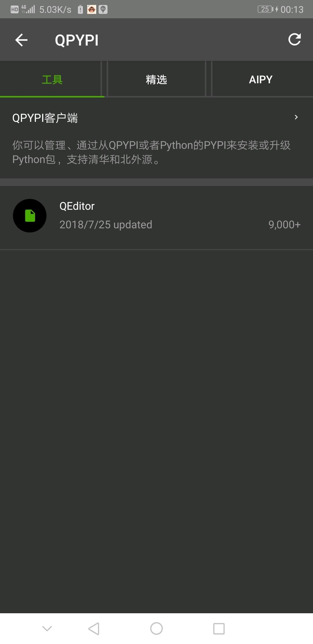The height and width of the screenshot is (644, 313).
Task: Tap the map pin notification icon
Action: point(103,10)
